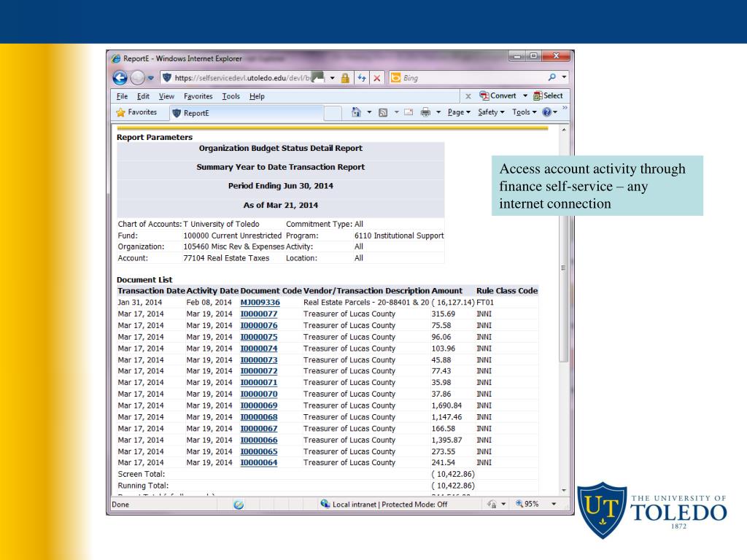Refresh the page using the refresh icon
Viewport: 747px width, 560px height.
[x=362, y=77]
